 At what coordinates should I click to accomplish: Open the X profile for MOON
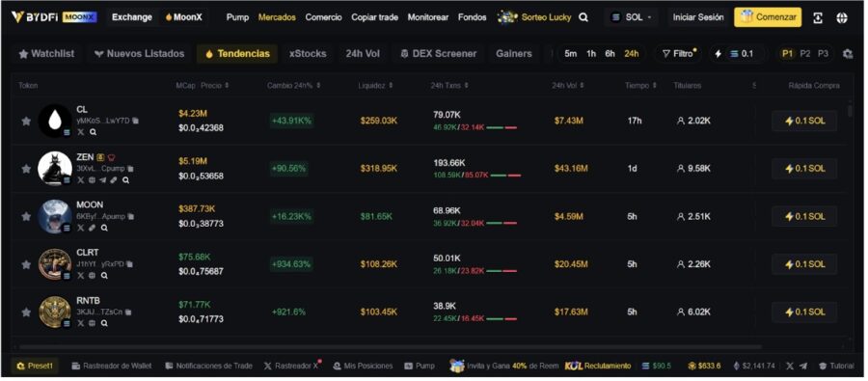coord(81,228)
